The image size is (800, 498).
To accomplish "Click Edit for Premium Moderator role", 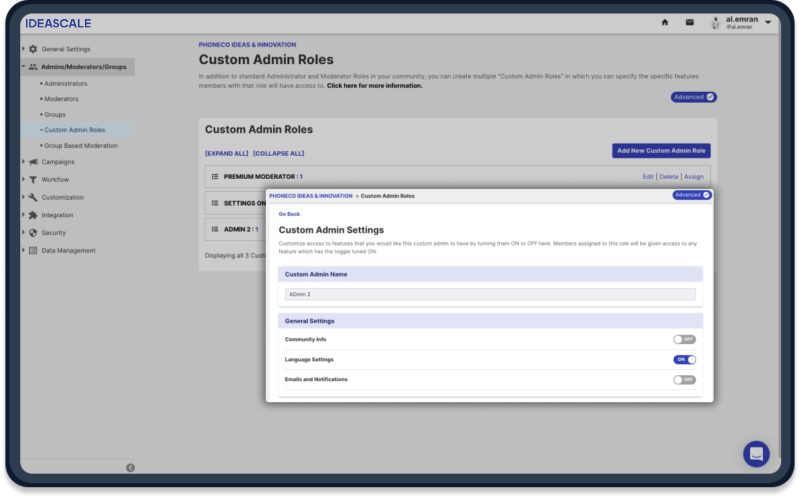I will [x=648, y=177].
